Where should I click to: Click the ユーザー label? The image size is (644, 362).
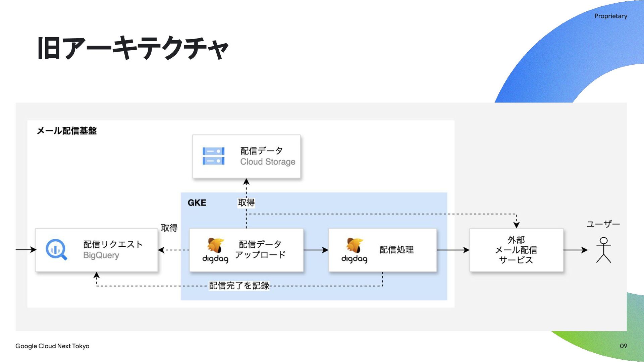point(603,224)
